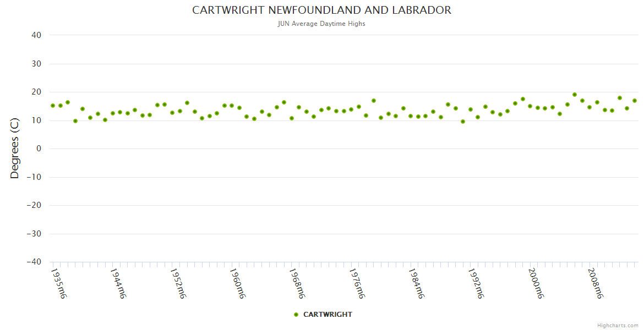Click the 1935m6 x-axis label
The width and height of the screenshot is (644, 330).
pyautogui.click(x=59, y=283)
